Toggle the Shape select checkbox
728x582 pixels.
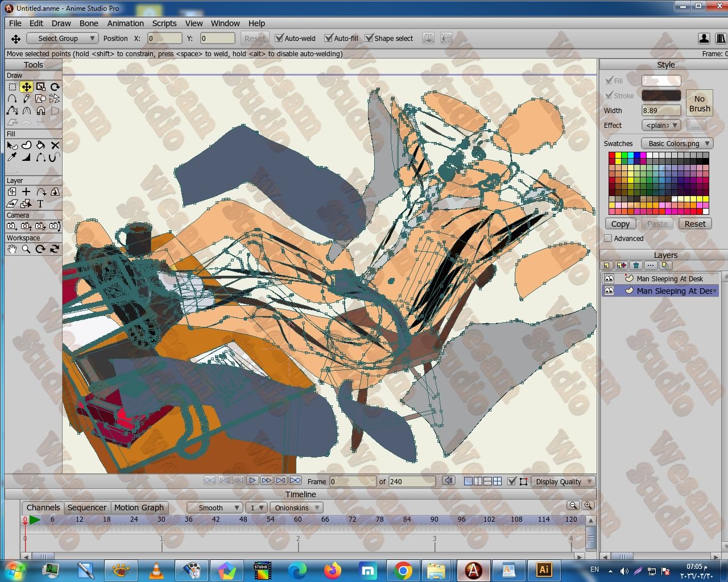[x=369, y=38]
